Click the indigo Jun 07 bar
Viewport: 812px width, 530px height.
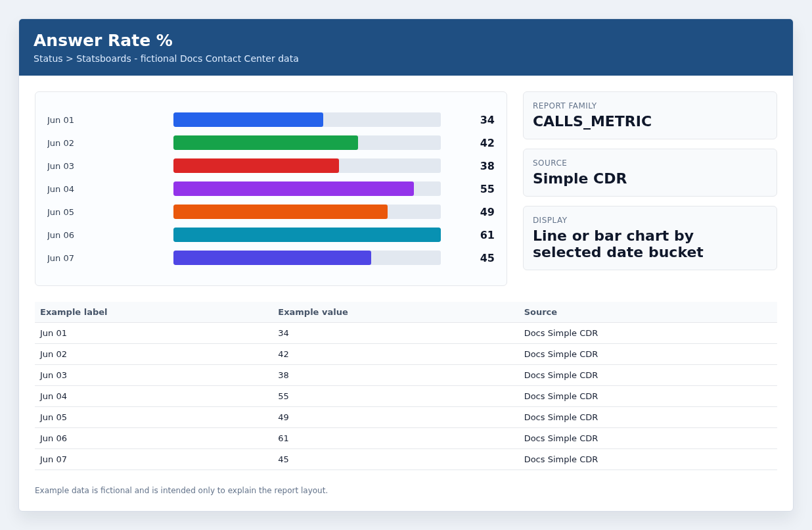coord(272,258)
